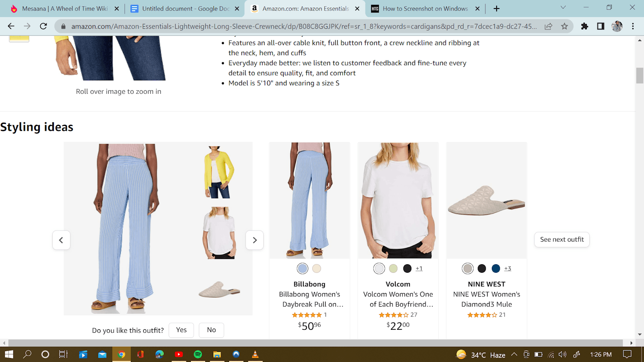Select the green Volcom tee color
The image size is (644, 362).
[x=393, y=268]
